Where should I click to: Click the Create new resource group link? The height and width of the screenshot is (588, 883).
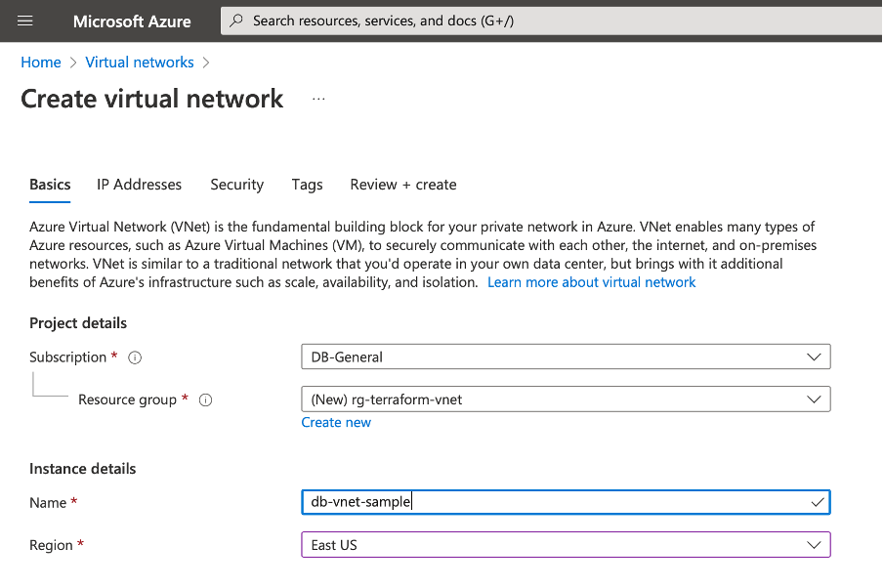coord(336,422)
